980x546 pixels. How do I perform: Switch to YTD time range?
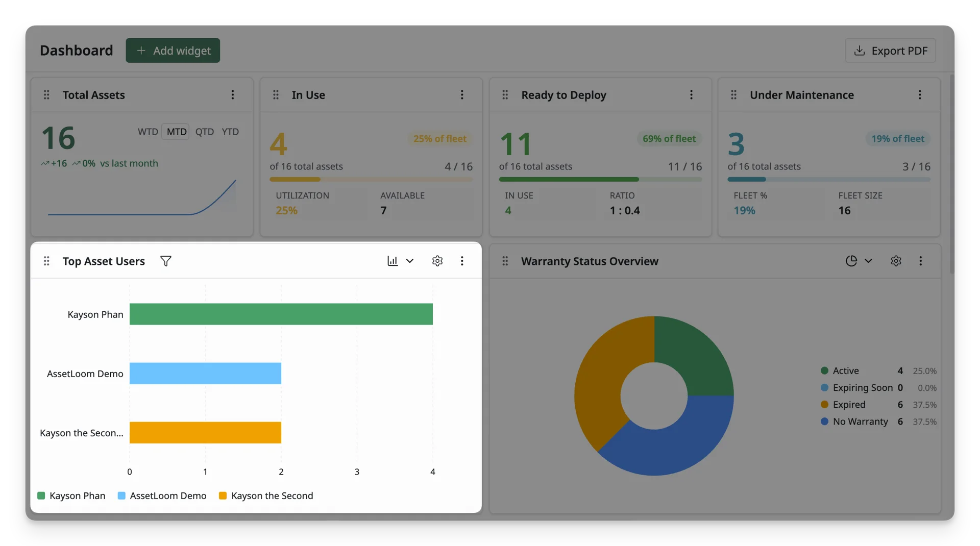tap(230, 132)
